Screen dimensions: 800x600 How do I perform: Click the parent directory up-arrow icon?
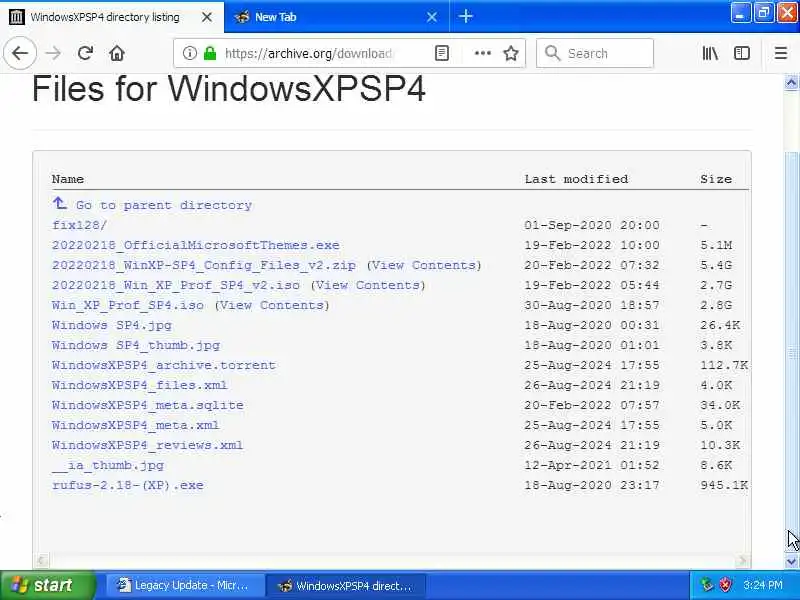click(60, 204)
